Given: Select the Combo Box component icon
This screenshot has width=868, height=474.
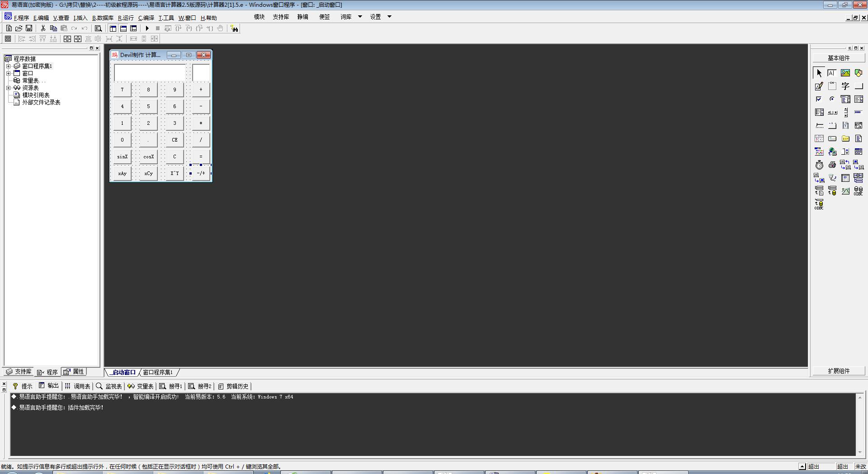Looking at the screenshot, I should [845, 99].
